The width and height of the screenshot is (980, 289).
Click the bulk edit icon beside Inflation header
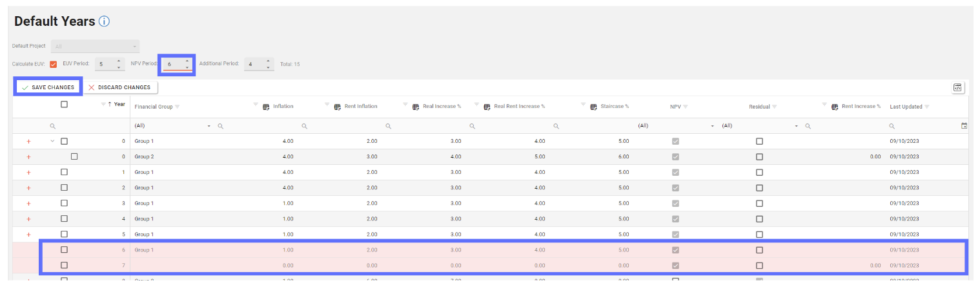click(266, 107)
